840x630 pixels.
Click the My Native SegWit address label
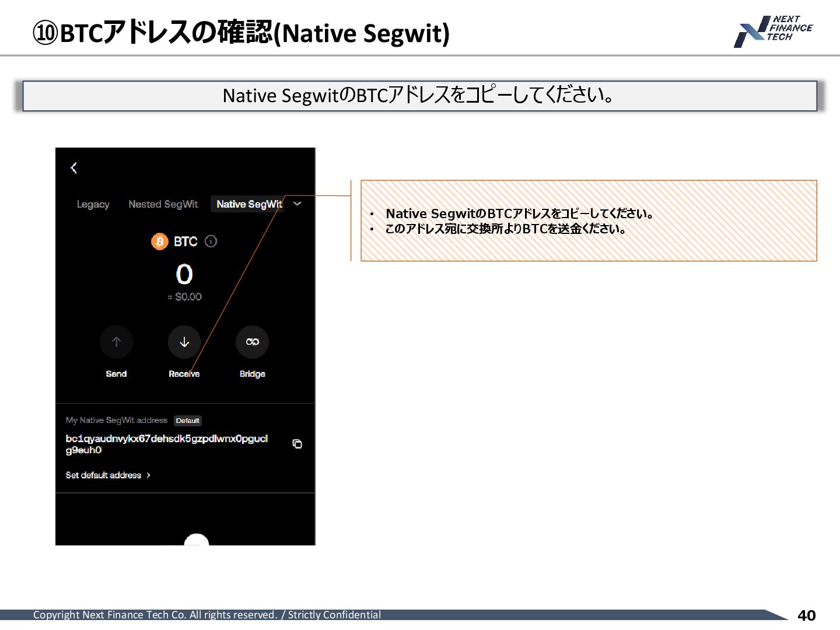(x=117, y=420)
